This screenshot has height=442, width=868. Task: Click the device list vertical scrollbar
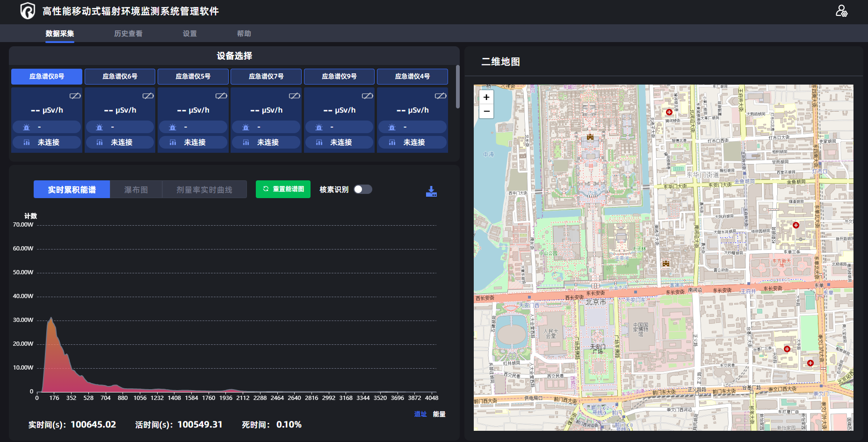coord(457,87)
